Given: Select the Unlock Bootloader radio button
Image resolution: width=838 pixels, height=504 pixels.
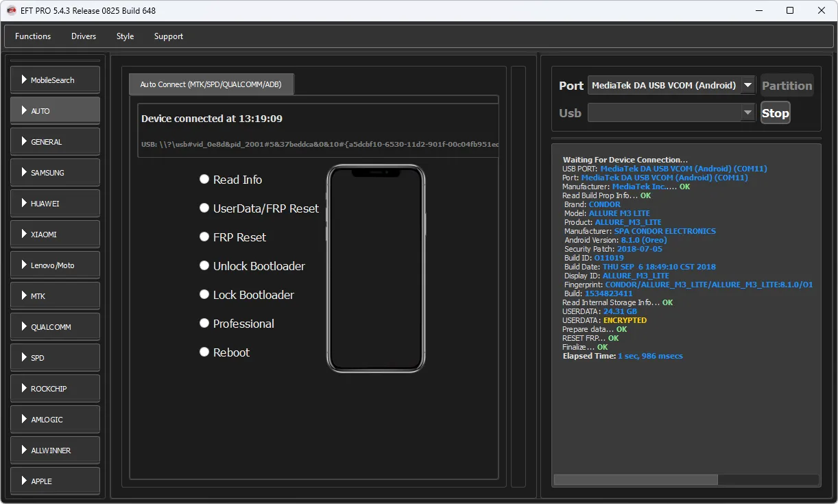Looking at the screenshot, I should [x=204, y=265].
